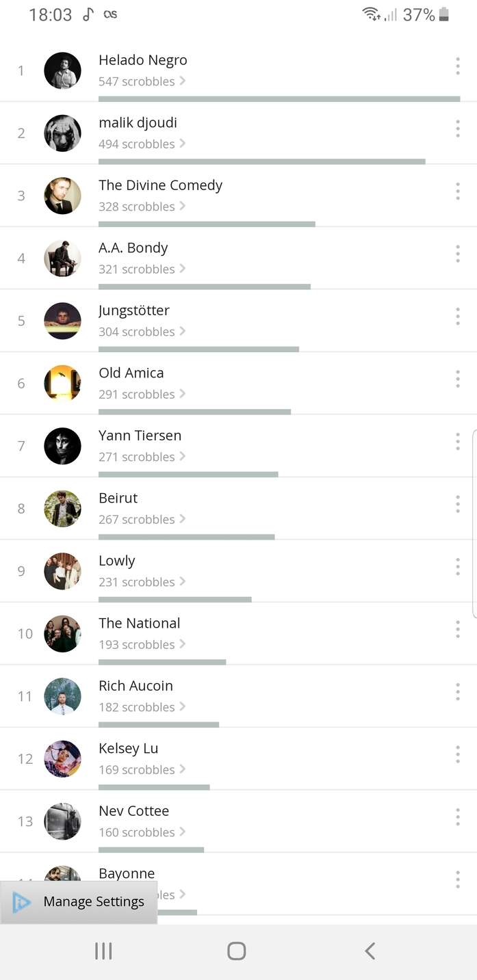Expand 291 scrobbles for Old Amica

tap(142, 394)
